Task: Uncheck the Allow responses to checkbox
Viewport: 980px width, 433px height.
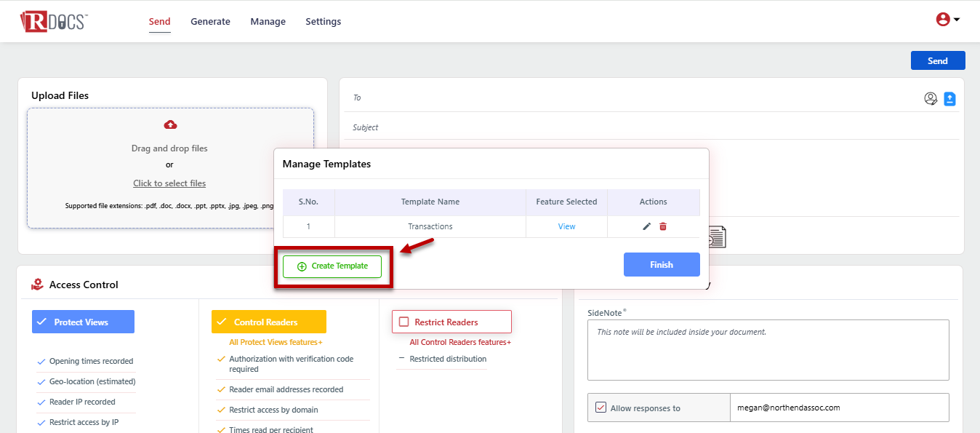Action: pyautogui.click(x=601, y=408)
